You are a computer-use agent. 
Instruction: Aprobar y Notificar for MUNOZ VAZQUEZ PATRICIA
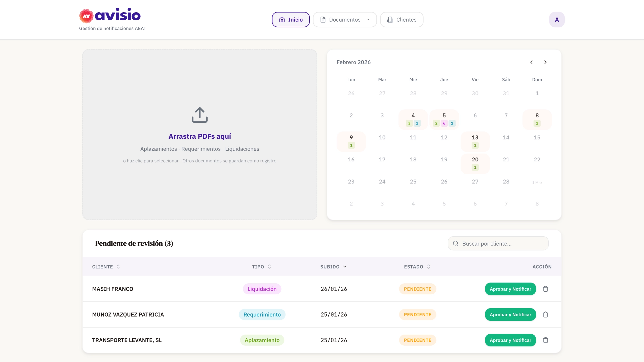[x=510, y=314]
